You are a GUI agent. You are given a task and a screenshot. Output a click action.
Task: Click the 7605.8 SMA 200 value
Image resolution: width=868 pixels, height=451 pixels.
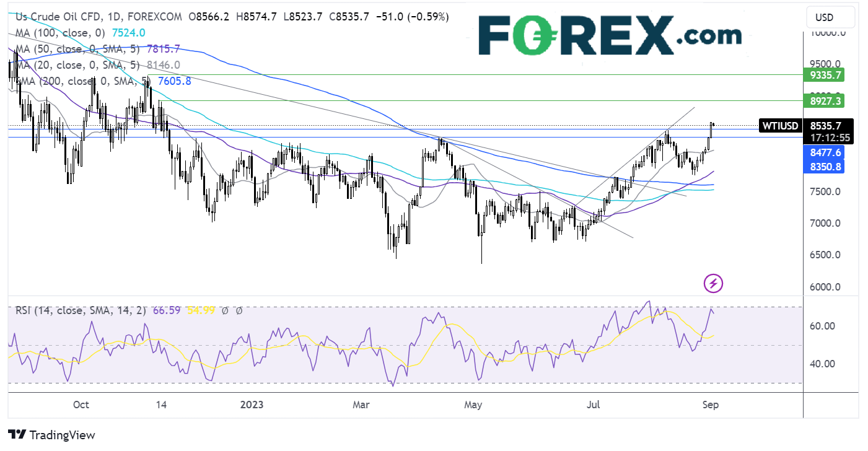point(175,81)
